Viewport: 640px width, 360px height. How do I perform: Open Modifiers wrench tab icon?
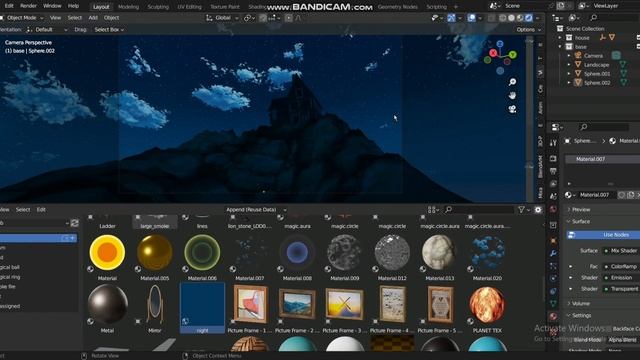553,253
